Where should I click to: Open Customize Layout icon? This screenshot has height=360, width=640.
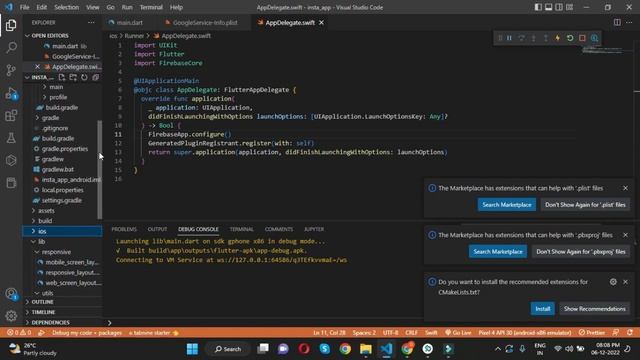[569, 7]
